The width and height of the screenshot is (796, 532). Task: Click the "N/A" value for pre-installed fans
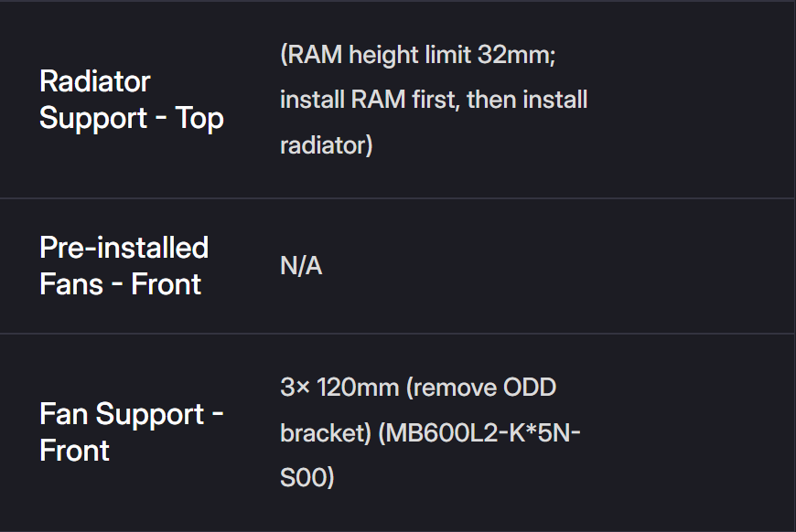301,267
